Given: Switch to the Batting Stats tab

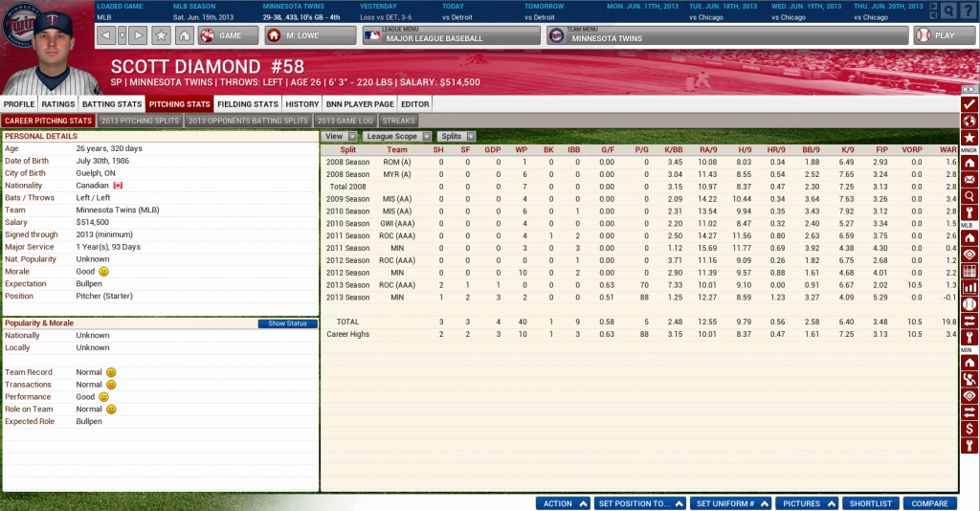Looking at the screenshot, I should 112,103.
